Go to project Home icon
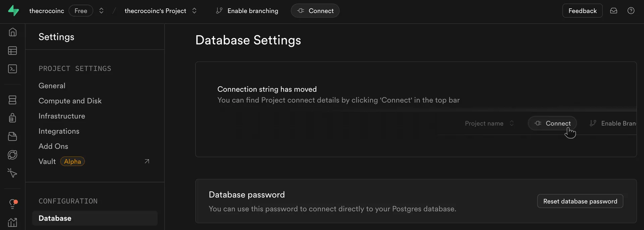 point(12,32)
